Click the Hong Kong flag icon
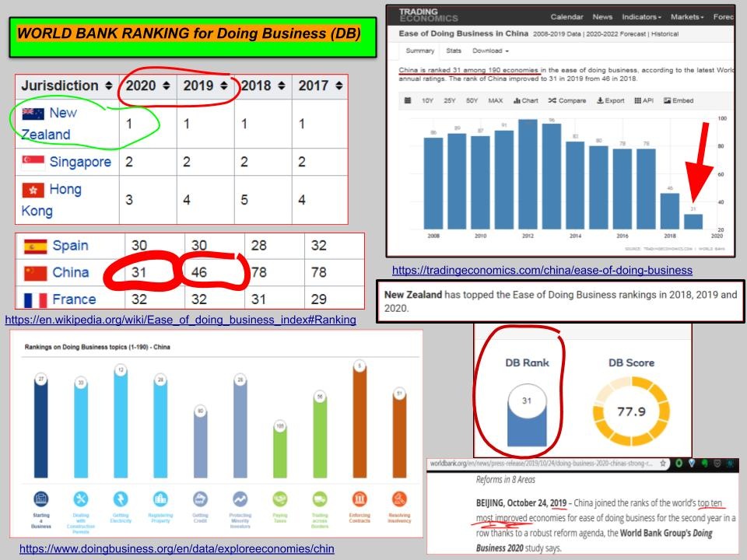 click(x=33, y=190)
